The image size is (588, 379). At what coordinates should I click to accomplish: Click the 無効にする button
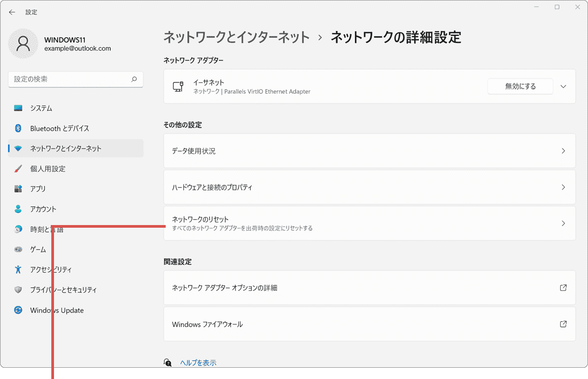(x=520, y=86)
